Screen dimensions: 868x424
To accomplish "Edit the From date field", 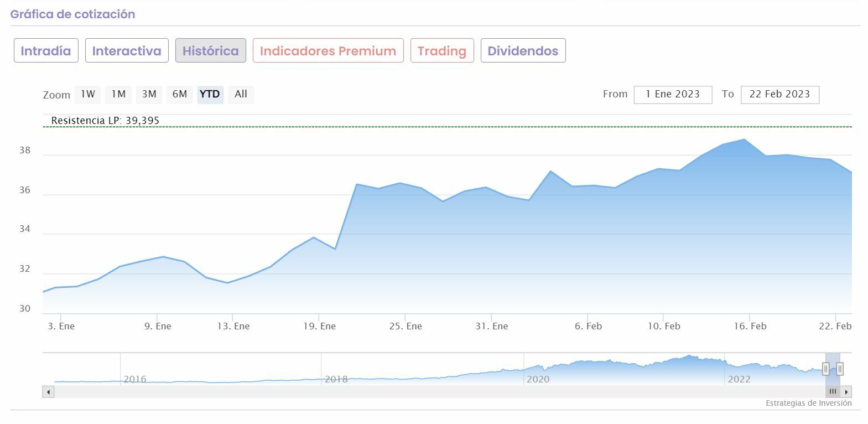I will point(673,95).
